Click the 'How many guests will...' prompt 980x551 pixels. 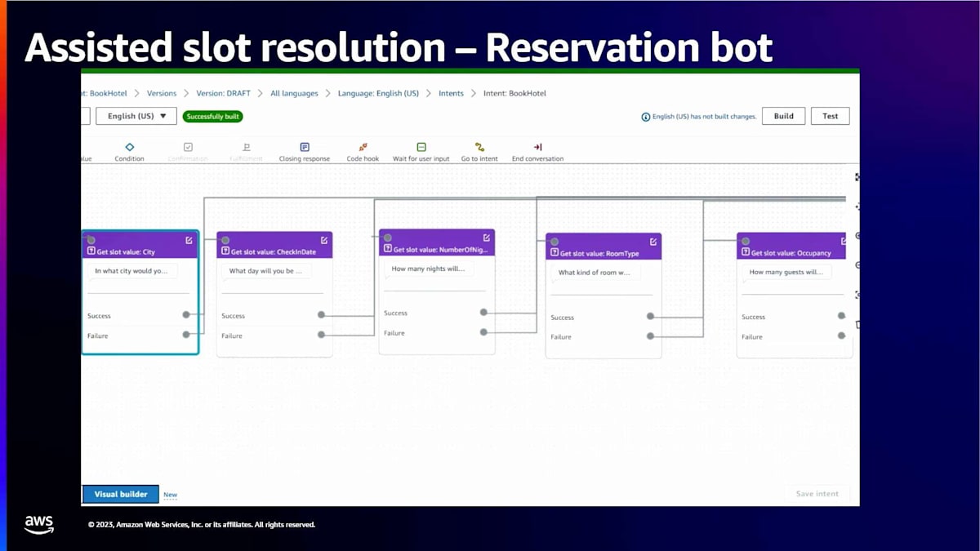tap(788, 272)
